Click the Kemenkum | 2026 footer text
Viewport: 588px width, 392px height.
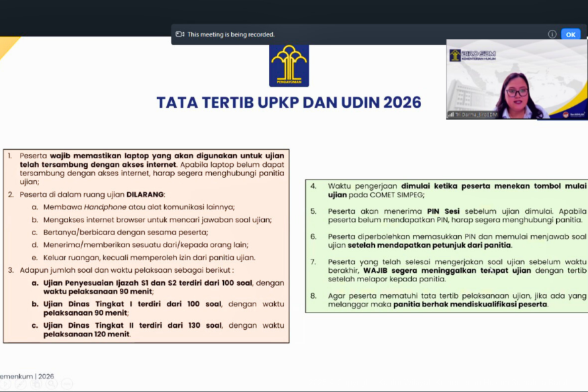(x=27, y=376)
